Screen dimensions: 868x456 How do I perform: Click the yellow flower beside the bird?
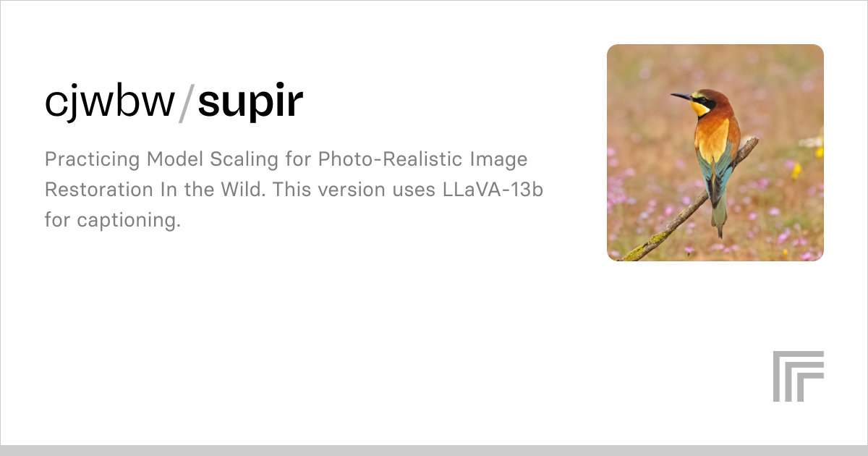click(x=796, y=171)
